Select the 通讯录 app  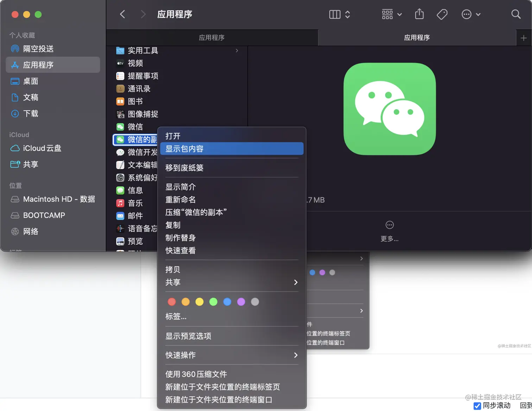[139, 89]
